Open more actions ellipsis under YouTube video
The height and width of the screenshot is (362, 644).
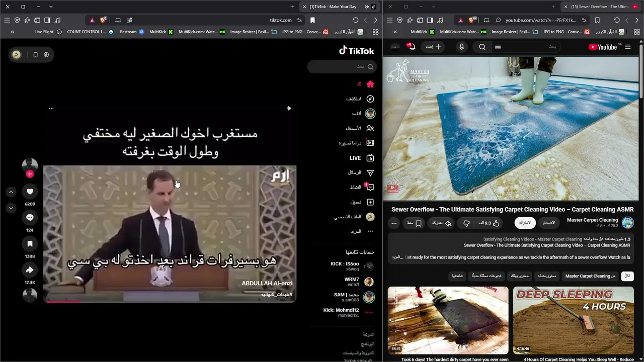pyautogui.click(x=394, y=223)
